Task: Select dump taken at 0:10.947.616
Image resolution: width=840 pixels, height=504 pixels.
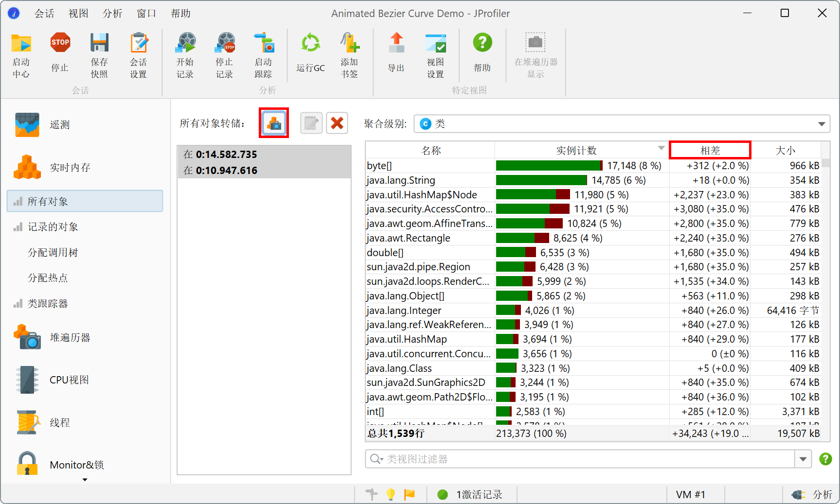Action: [264, 171]
